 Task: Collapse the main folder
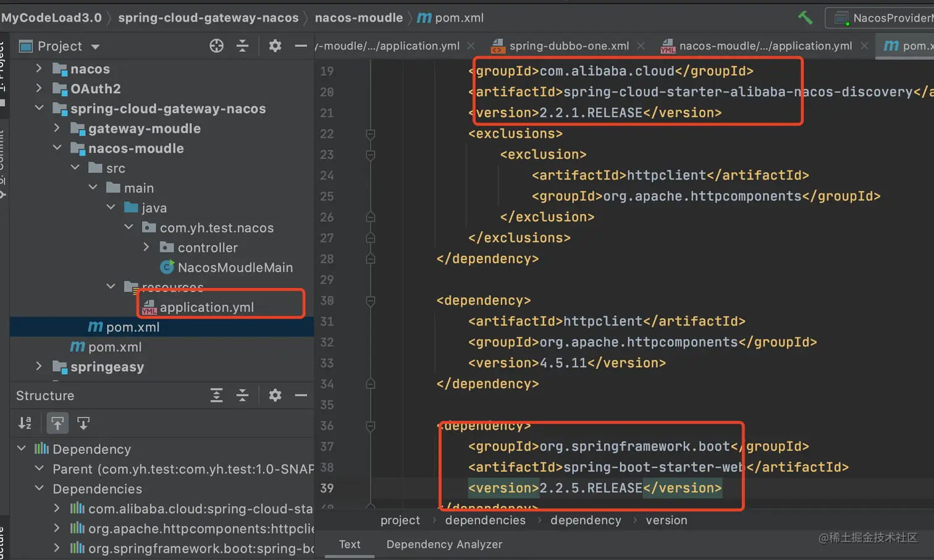coord(93,187)
